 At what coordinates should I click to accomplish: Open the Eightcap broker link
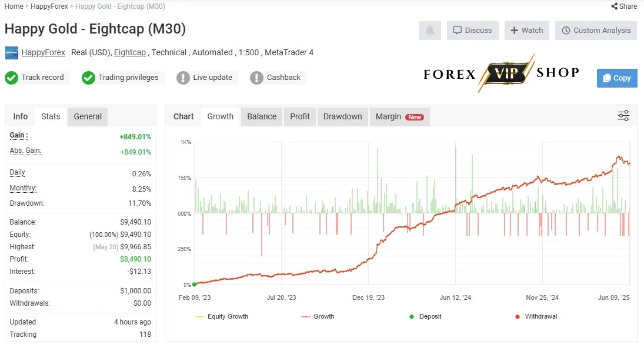pyautogui.click(x=130, y=52)
